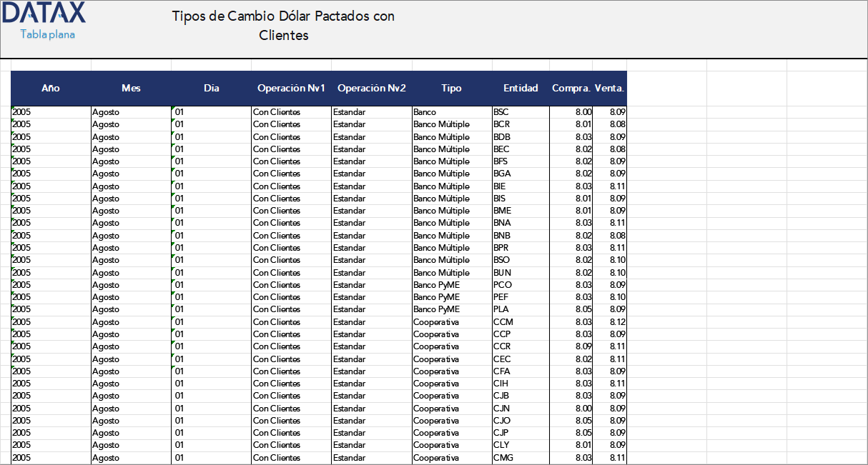Select the 'Mes' column header
Screen dimensions: 868x465
(x=131, y=88)
